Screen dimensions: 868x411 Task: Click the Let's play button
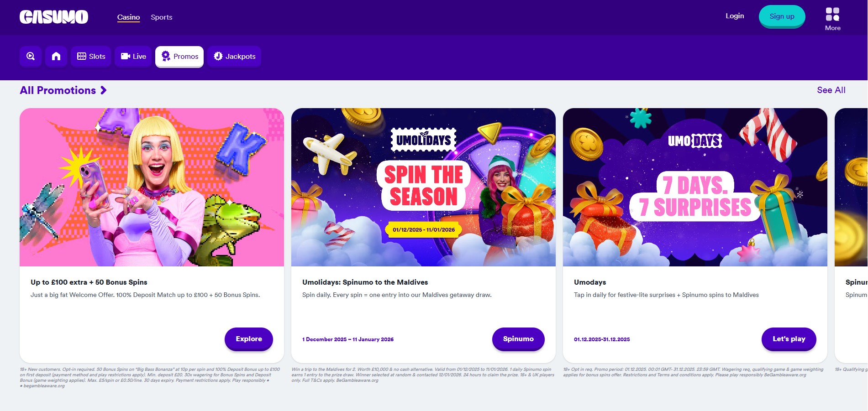(x=789, y=339)
